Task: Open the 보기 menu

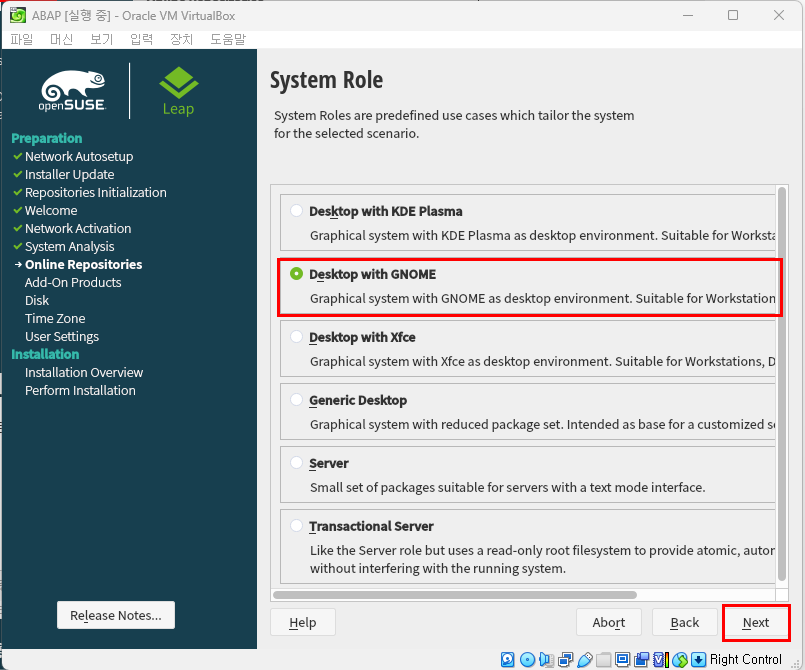Action: (102, 39)
